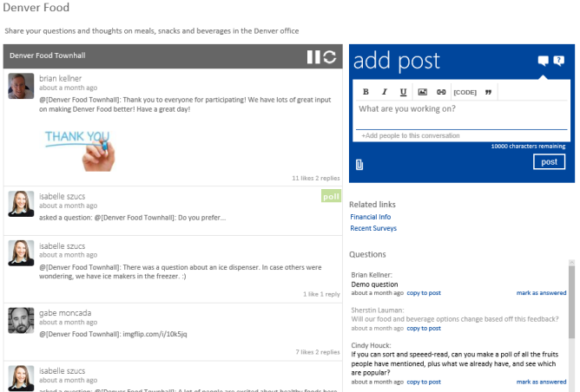Click 'Add people to this conversation' field
Image resolution: width=580 pixels, height=392 pixels.
(460, 136)
